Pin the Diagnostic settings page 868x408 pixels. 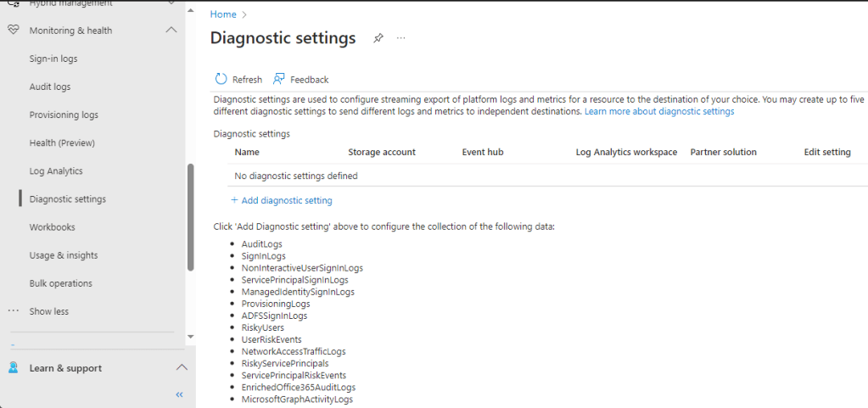378,38
